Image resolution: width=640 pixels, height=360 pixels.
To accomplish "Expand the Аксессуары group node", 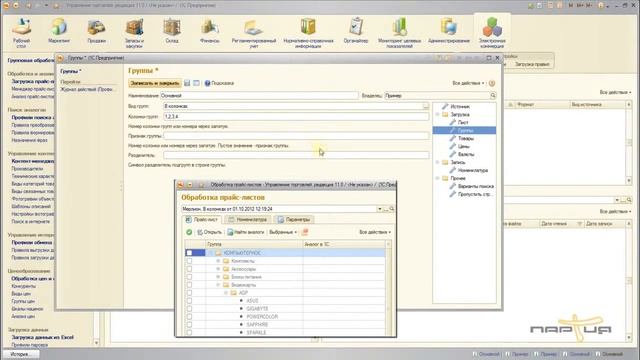I will click(x=218, y=269).
